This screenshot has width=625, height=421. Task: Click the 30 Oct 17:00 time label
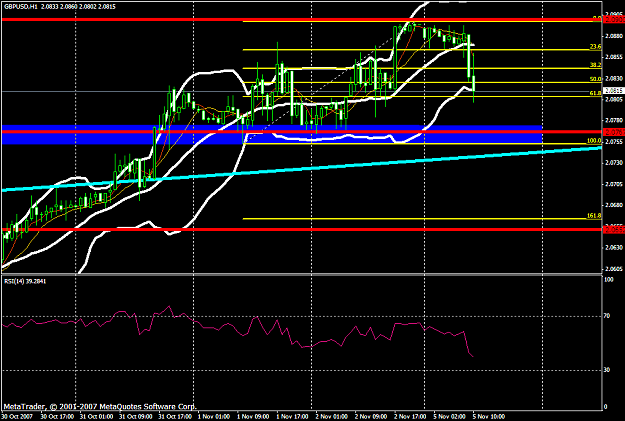(x=57, y=417)
